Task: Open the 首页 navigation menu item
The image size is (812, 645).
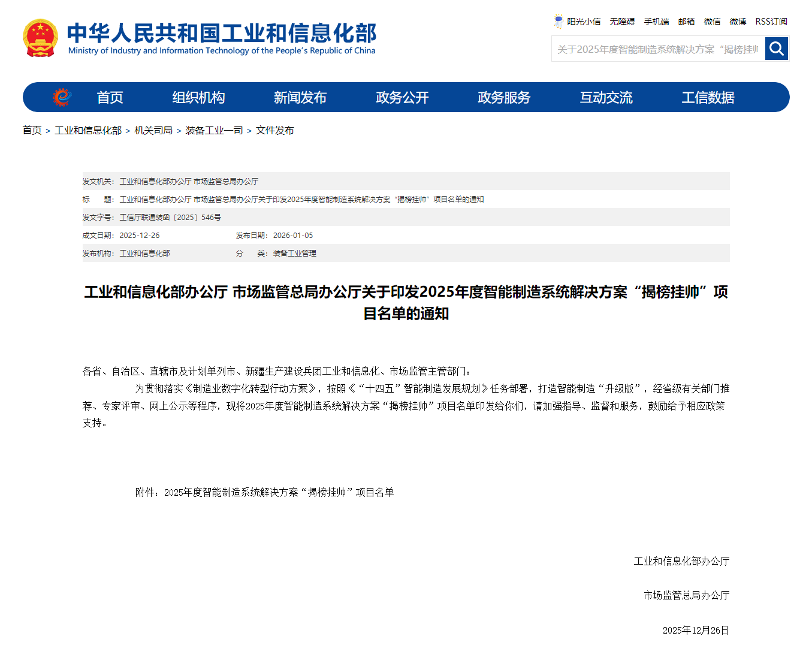Action: [110, 98]
